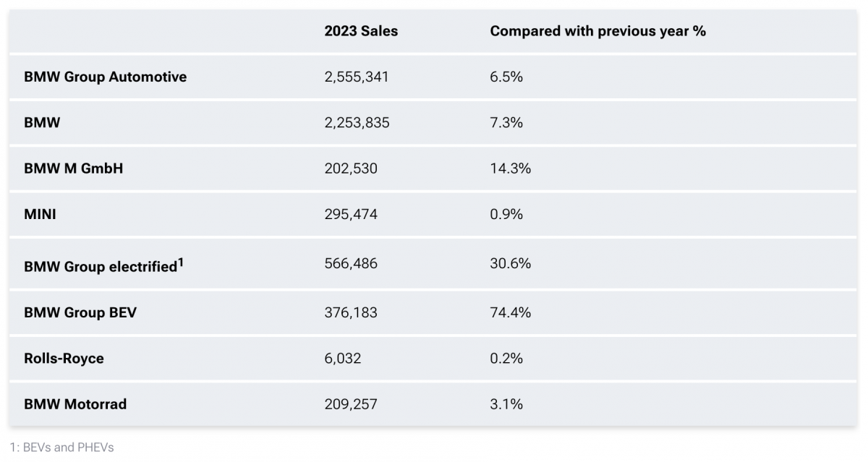The height and width of the screenshot is (462, 868).
Task: Click the footnote superscript 1 marker
Action: (x=181, y=262)
